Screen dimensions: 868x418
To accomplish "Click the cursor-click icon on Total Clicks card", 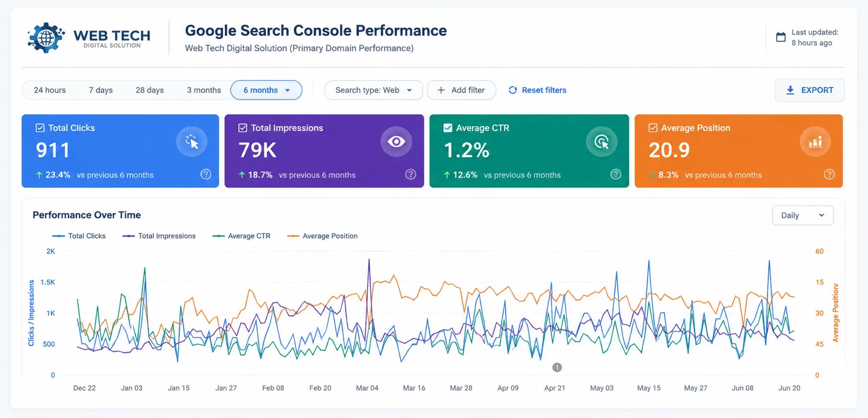I will 192,142.
